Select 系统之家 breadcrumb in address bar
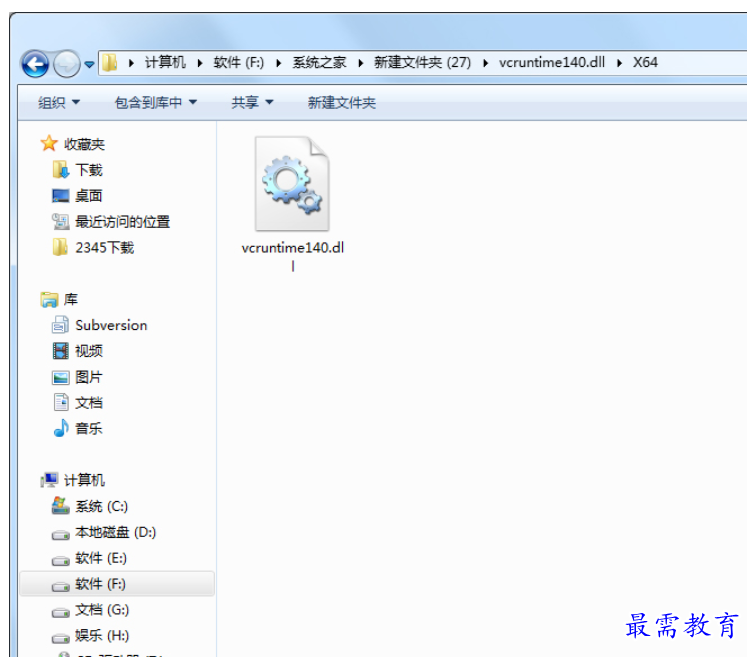The width and height of the screenshot is (747, 657). point(319,62)
